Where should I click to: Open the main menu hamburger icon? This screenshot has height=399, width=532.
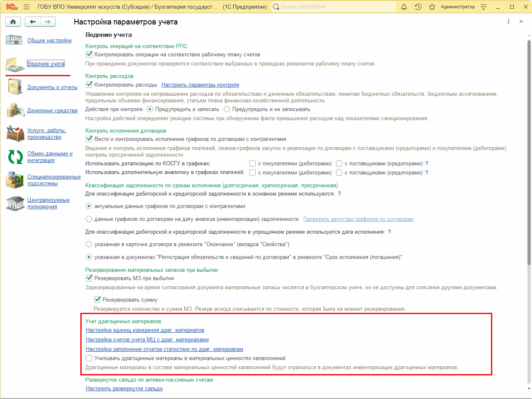[x=27, y=7]
